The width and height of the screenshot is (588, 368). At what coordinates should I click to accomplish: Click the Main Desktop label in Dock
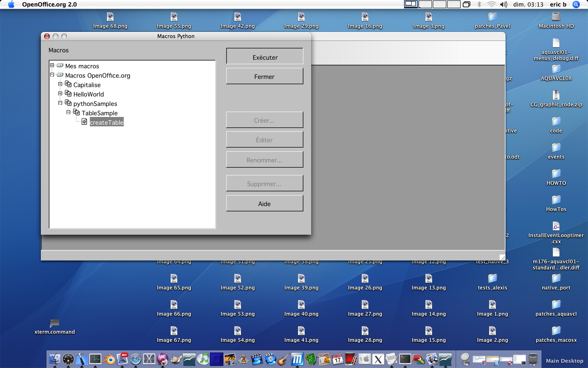tap(565, 361)
